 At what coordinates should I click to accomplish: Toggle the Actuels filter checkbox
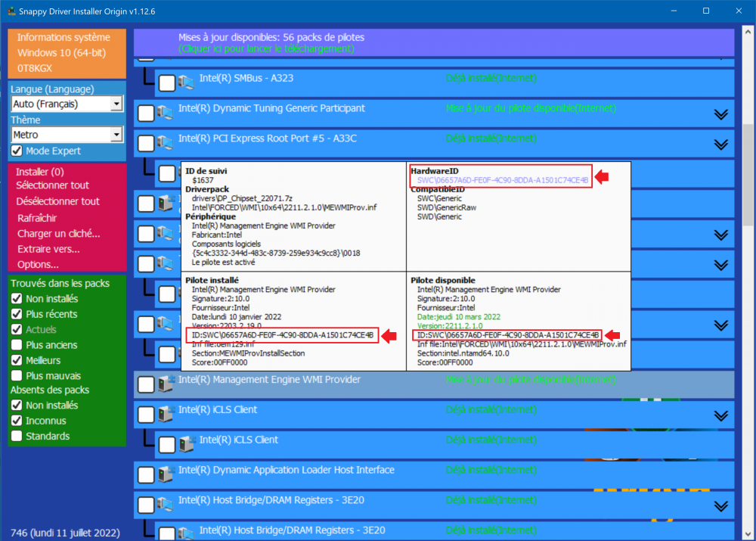coord(17,330)
